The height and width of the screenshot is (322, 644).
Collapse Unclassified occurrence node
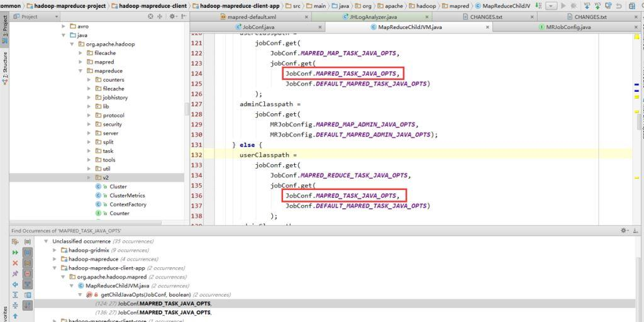[46, 241]
